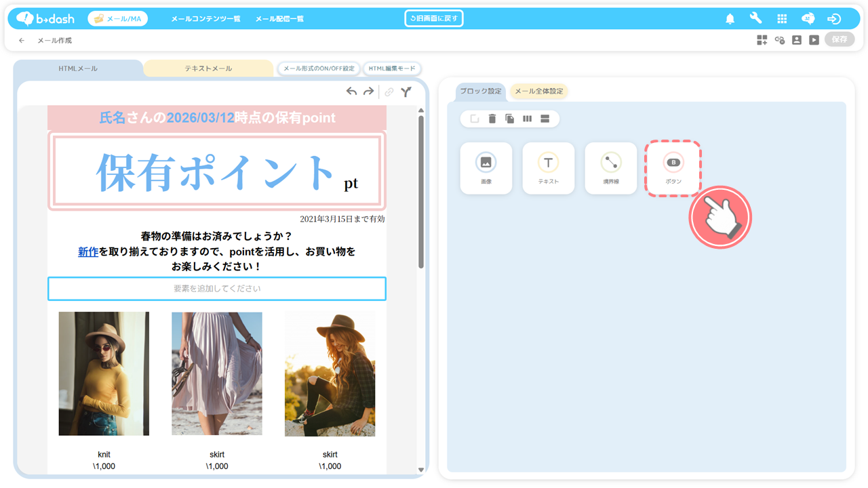
Task: Redo the last undone edit
Action: (x=368, y=91)
